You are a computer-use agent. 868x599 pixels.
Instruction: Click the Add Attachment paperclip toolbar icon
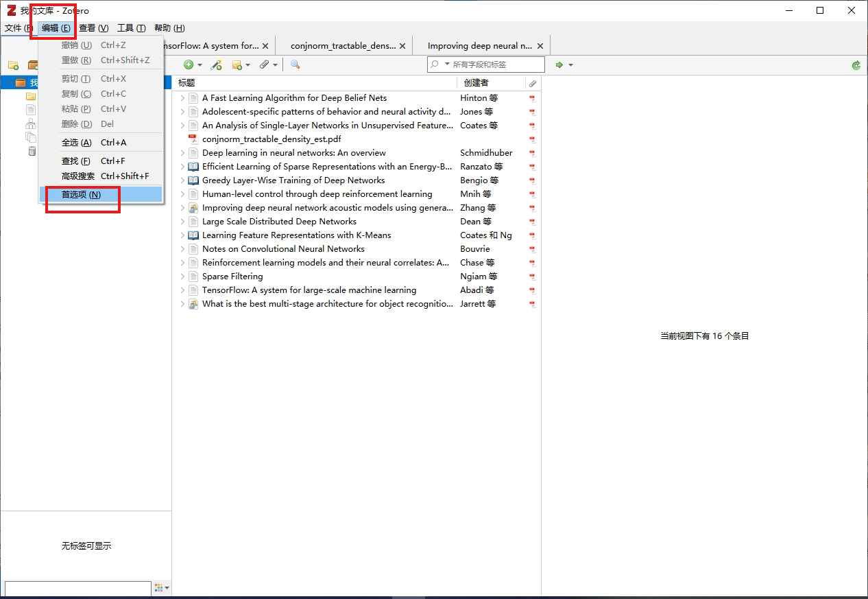pyautogui.click(x=264, y=64)
